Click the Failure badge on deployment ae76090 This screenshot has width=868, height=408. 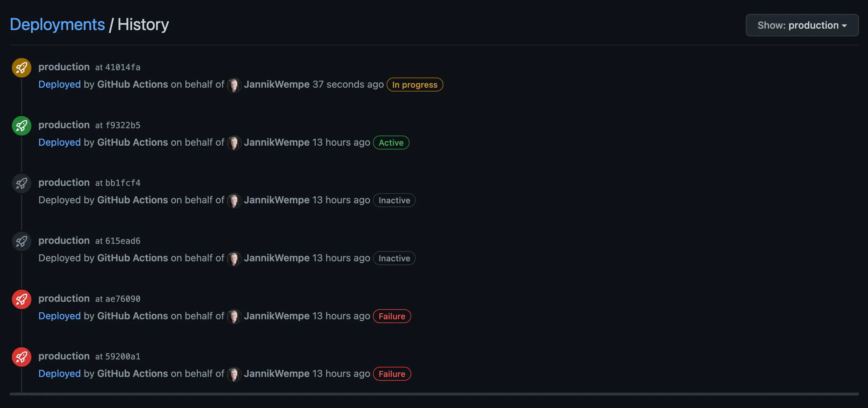click(392, 316)
